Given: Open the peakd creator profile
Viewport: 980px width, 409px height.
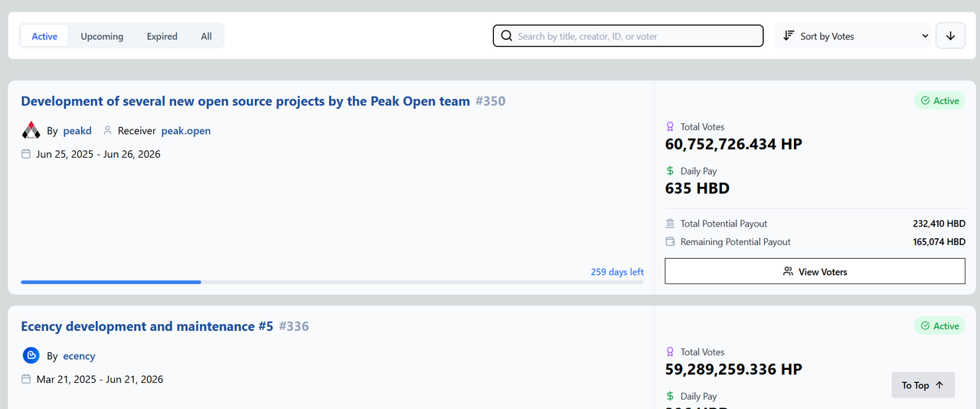Looking at the screenshot, I should click(77, 131).
